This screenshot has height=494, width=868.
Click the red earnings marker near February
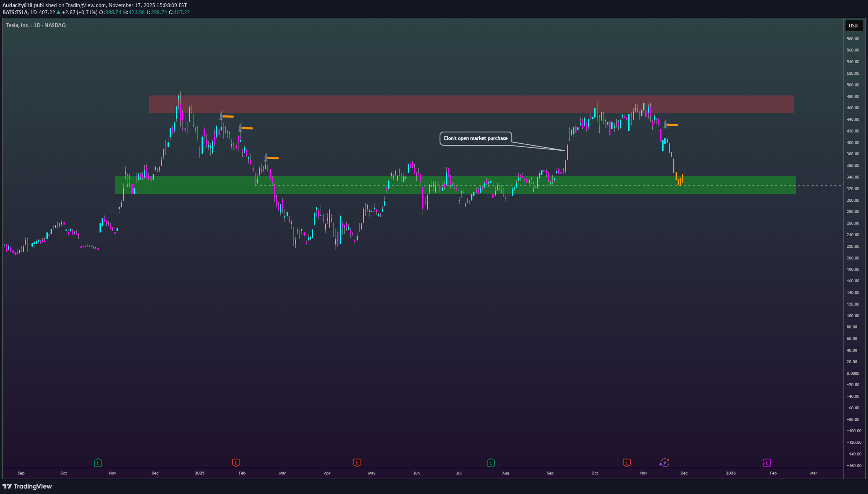236,462
